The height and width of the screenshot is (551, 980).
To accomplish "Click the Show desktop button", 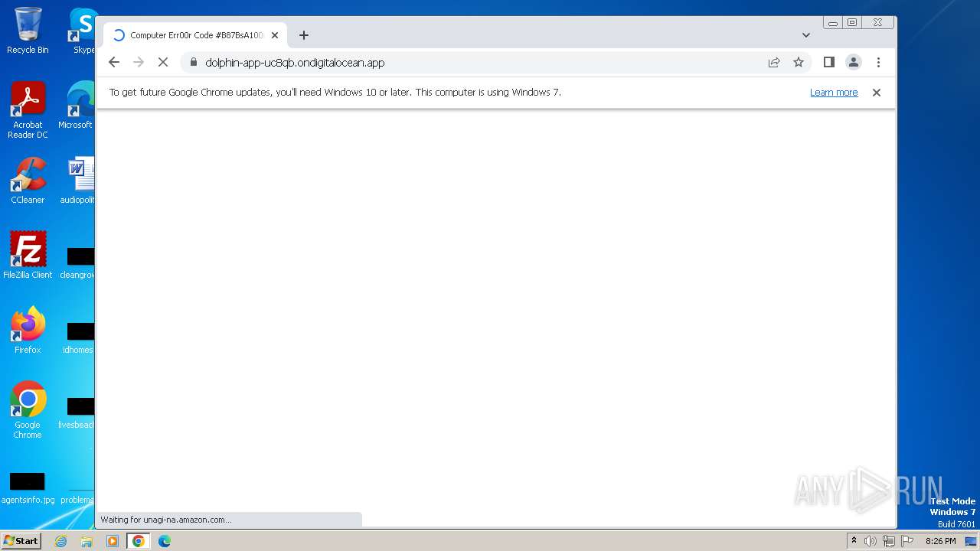I will 971,541.
